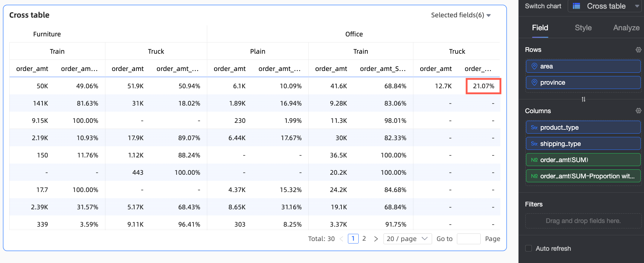The height and width of the screenshot is (263, 644).
Task: Swap rows and columns with the arrows icon
Action: point(583,99)
